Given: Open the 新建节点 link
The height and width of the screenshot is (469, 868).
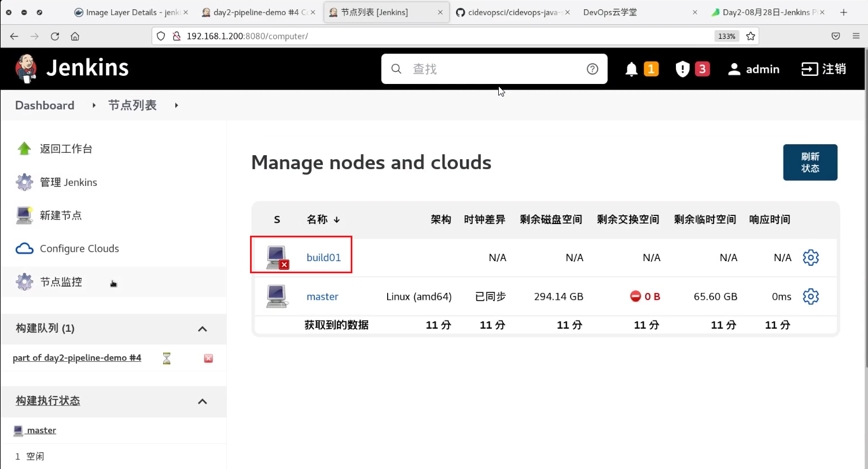Looking at the screenshot, I should pos(61,215).
